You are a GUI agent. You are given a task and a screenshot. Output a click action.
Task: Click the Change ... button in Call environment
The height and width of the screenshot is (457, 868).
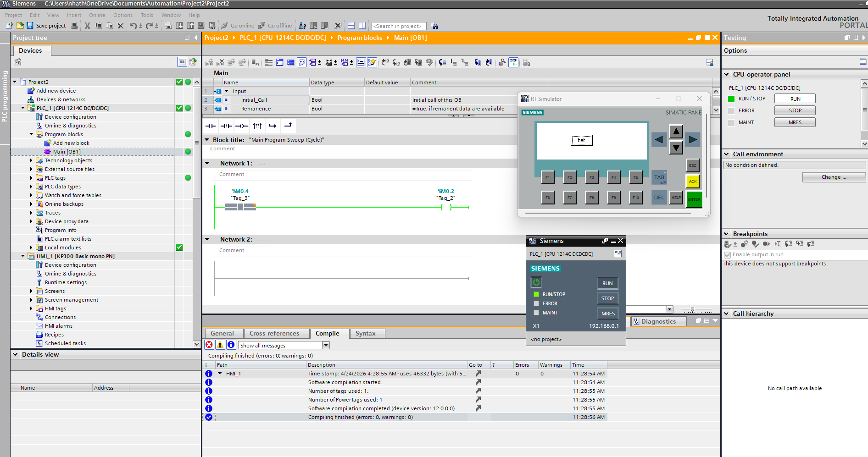click(x=834, y=177)
